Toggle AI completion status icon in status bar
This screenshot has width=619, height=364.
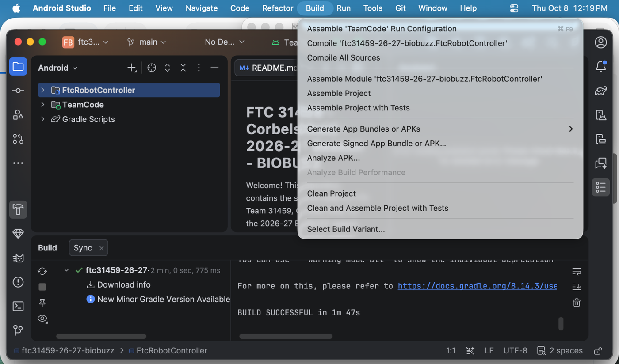470,351
